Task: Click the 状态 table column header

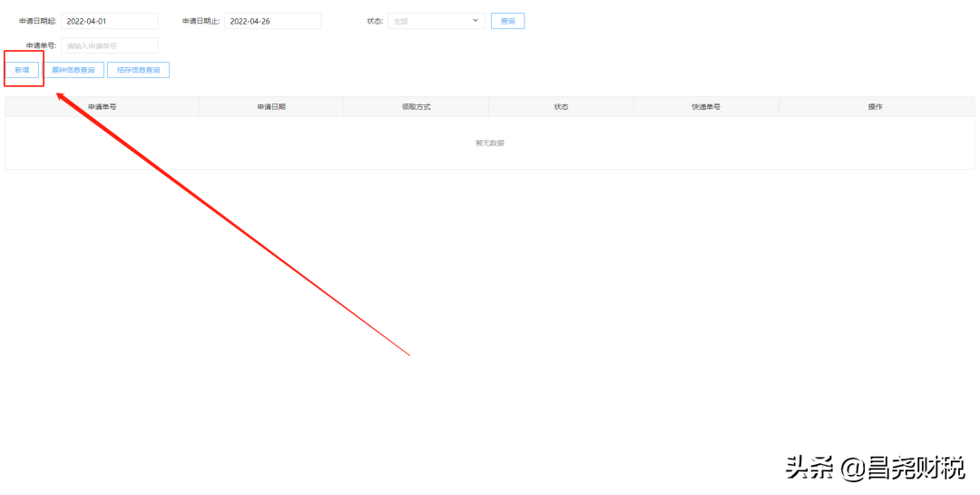Action: 561,107
